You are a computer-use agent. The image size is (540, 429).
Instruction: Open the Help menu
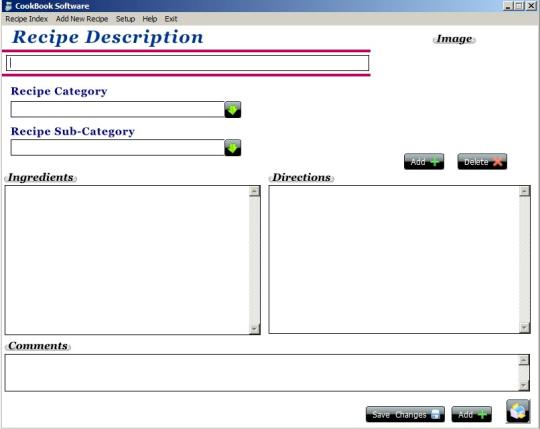150,19
